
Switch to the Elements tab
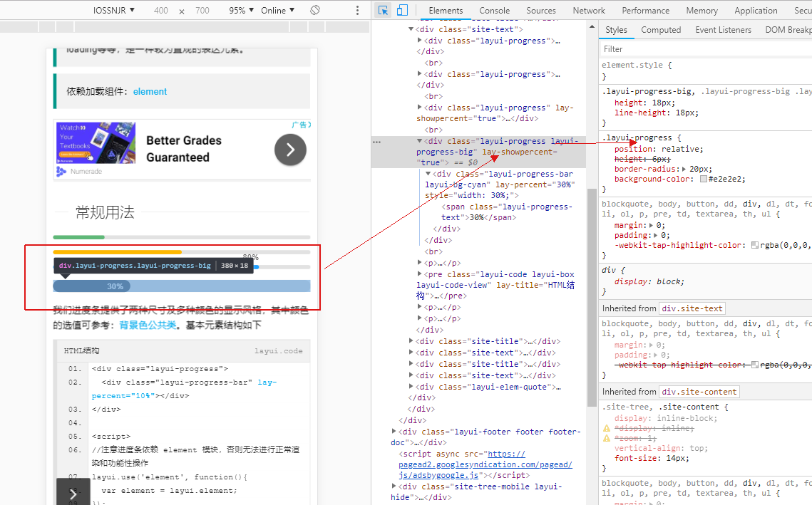click(446, 11)
